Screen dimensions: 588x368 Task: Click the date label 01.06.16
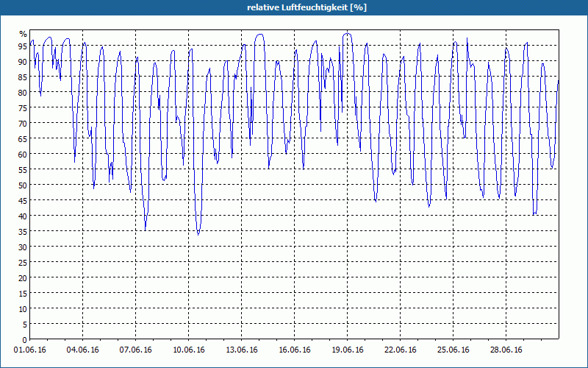point(30,350)
